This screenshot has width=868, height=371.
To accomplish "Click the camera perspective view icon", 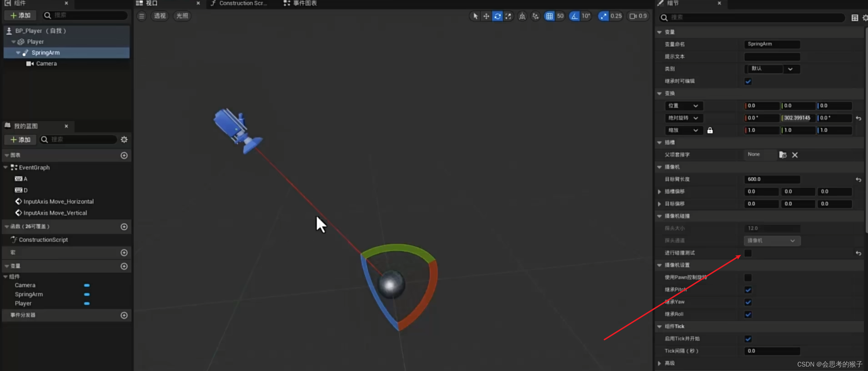I will coord(160,15).
